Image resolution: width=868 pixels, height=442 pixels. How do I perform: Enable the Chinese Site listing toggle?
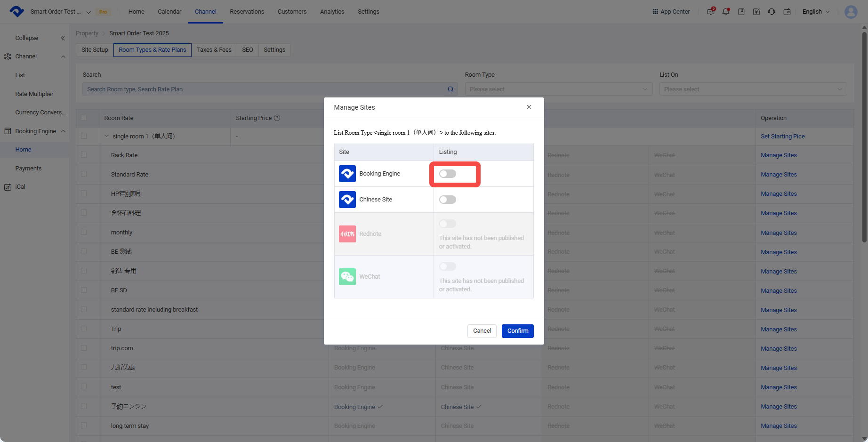click(x=448, y=200)
